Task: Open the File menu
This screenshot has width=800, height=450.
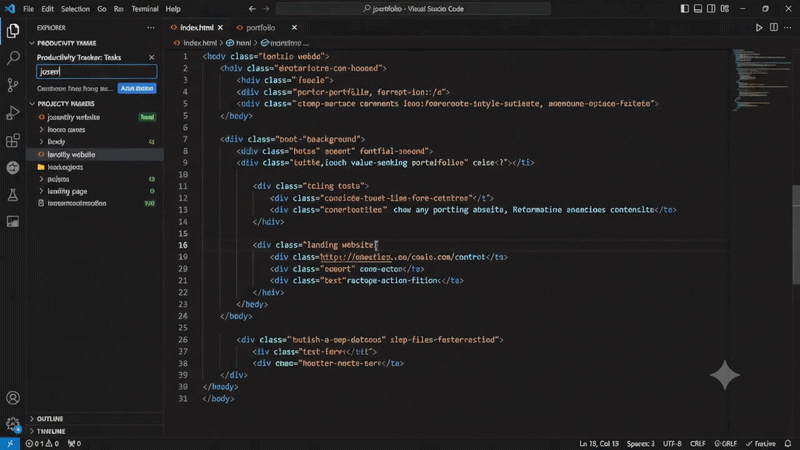Action: 29,9
